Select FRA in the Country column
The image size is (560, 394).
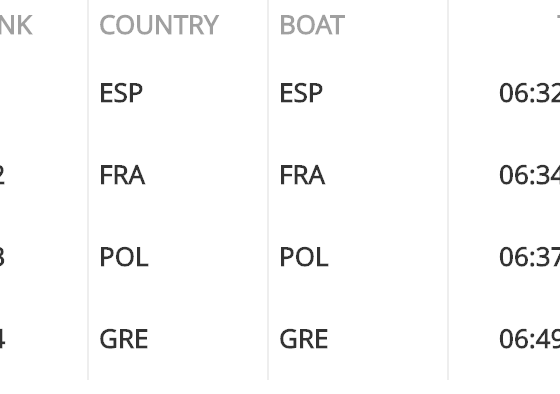[122, 175]
